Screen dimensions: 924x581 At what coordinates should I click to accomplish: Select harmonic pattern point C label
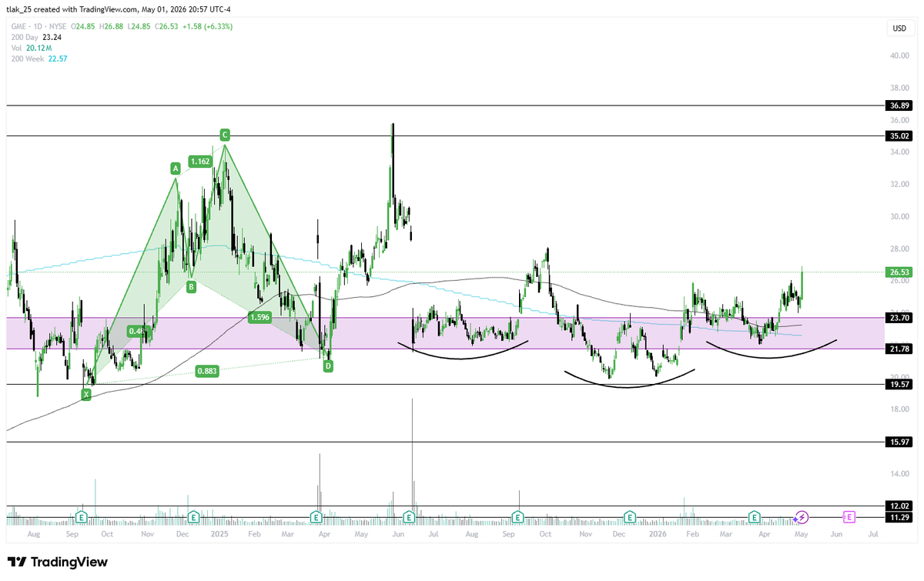click(x=225, y=135)
